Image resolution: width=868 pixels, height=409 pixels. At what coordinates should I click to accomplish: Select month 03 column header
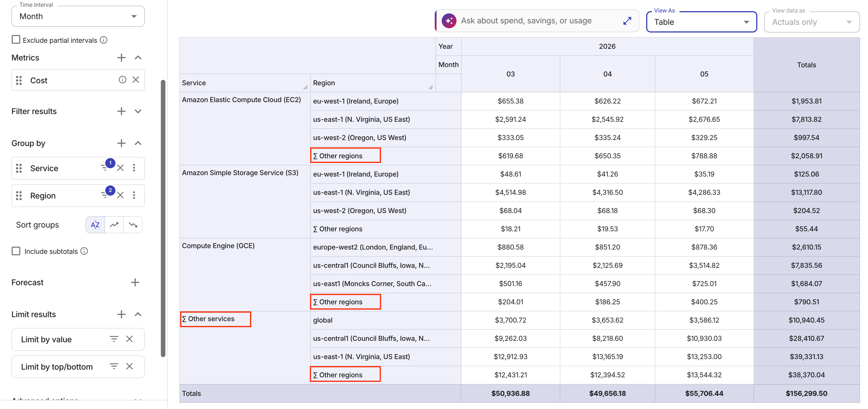point(510,74)
